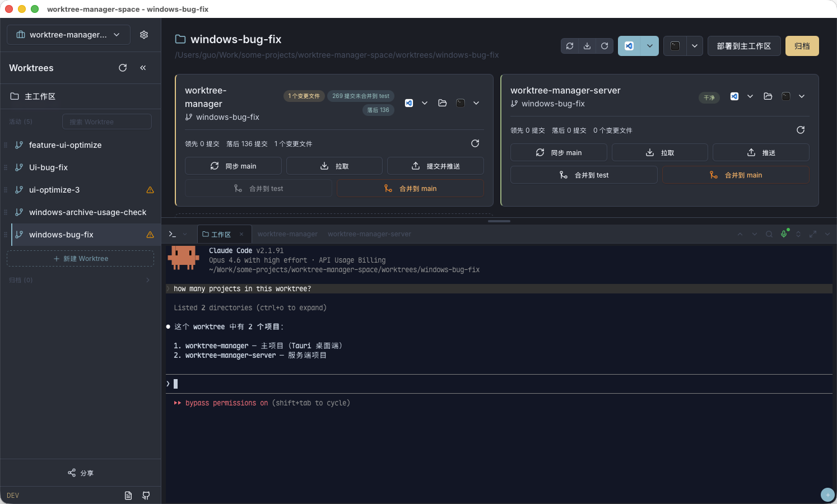Click 提交并推送 commit and push button

[435, 166]
